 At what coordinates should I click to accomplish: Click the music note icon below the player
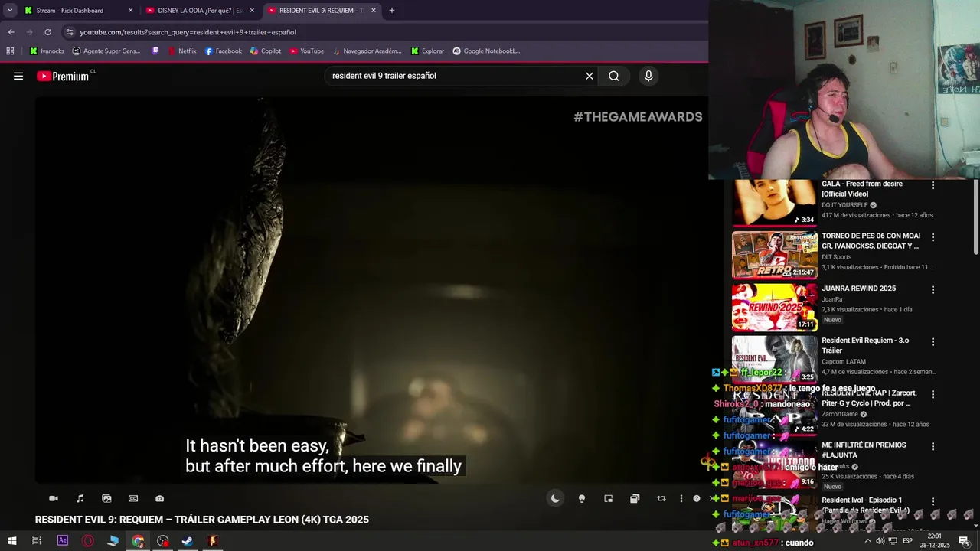(x=80, y=499)
